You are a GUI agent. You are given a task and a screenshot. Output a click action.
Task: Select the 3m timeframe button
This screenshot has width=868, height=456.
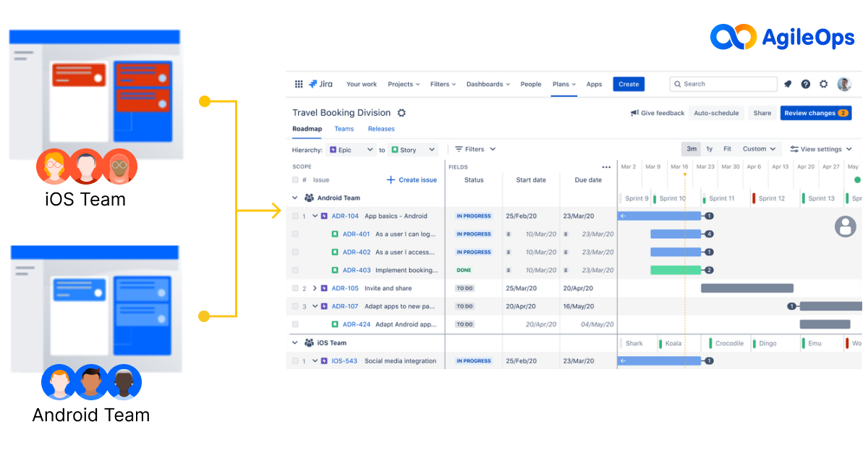pos(692,149)
